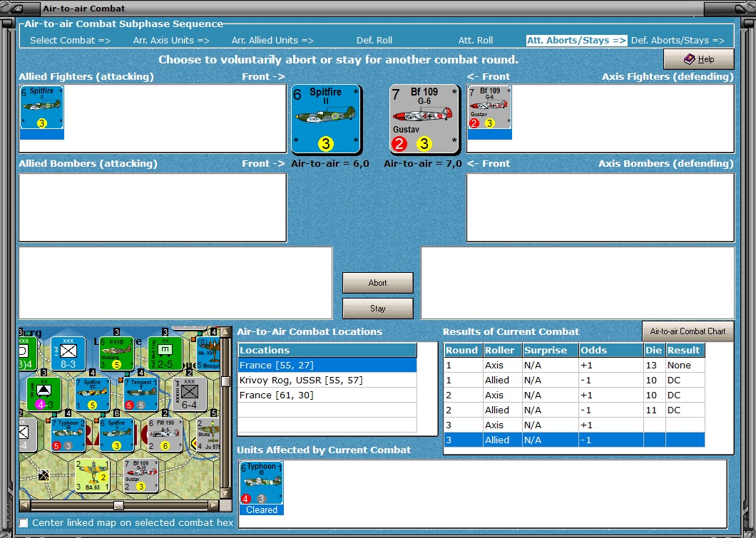This screenshot has height=538, width=756.
Task: Click the P-51B Mustang counter on the map
Action: click(x=116, y=354)
